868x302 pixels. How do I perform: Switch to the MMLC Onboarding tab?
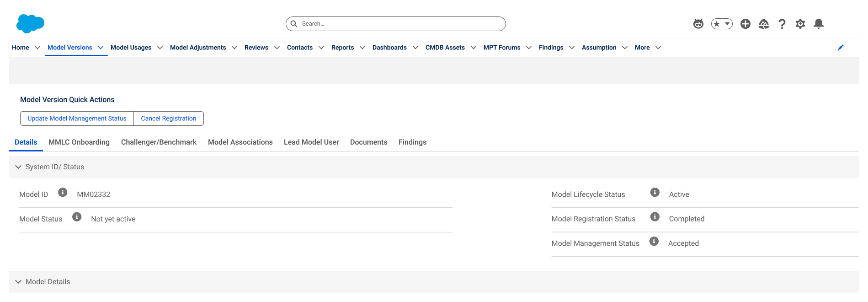coord(79,142)
